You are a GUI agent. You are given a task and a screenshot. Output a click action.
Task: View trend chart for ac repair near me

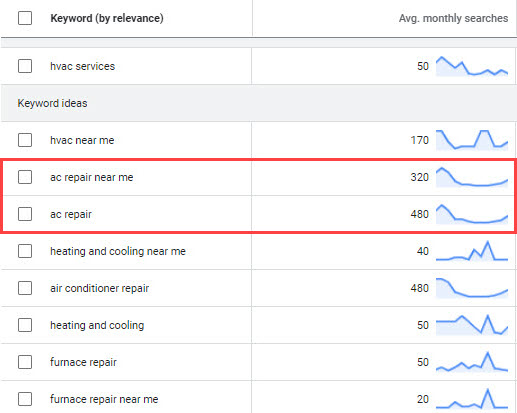point(472,177)
